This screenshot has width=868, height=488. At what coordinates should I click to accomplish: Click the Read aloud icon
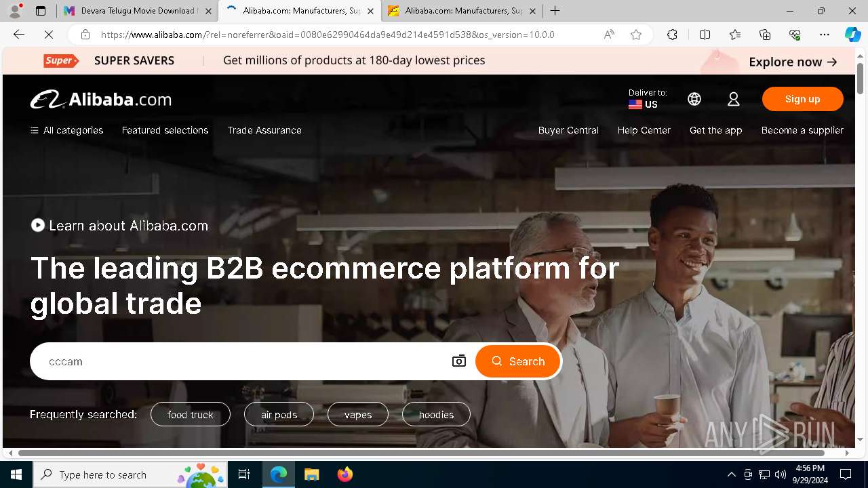[609, 35]
